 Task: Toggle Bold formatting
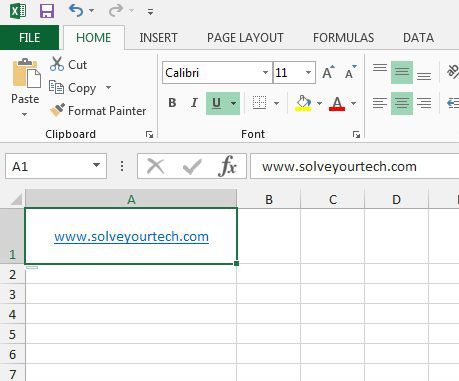(172, 103)
